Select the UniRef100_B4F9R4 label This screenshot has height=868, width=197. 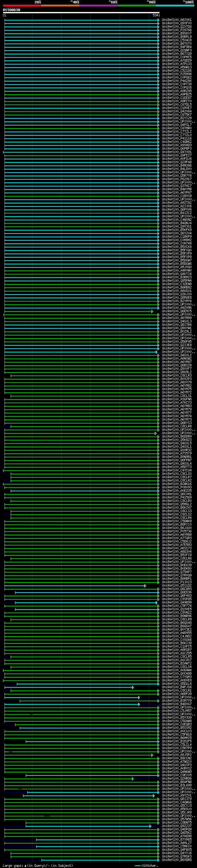[176, 47]
